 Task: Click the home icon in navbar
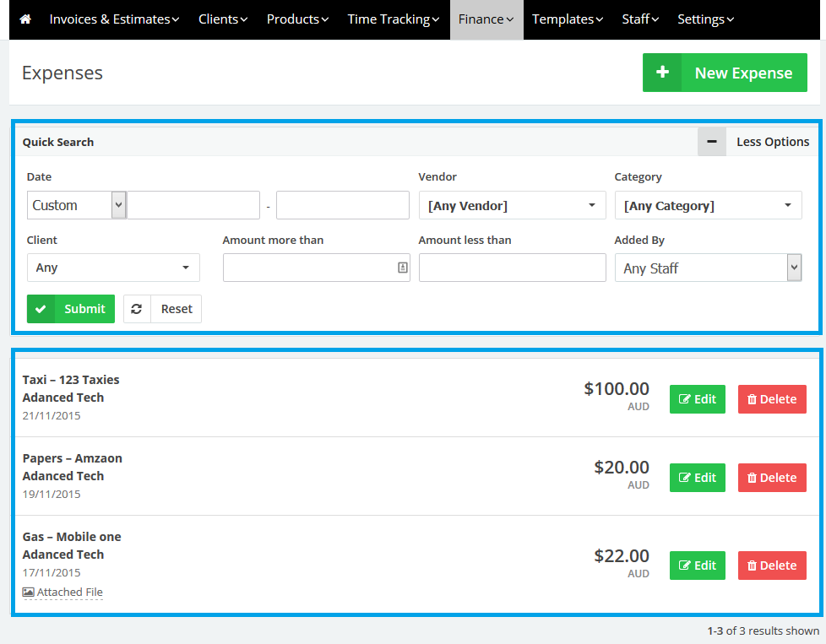point(25,19)
